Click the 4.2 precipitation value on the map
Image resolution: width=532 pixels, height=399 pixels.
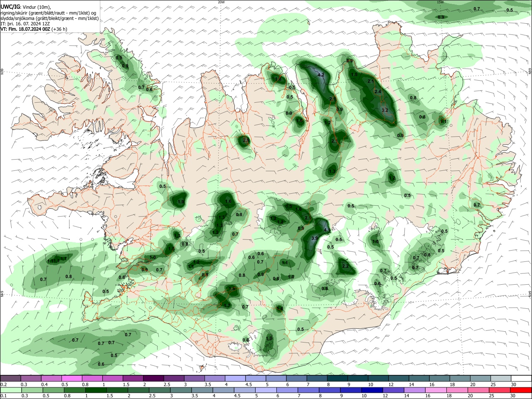click(320, 75)
